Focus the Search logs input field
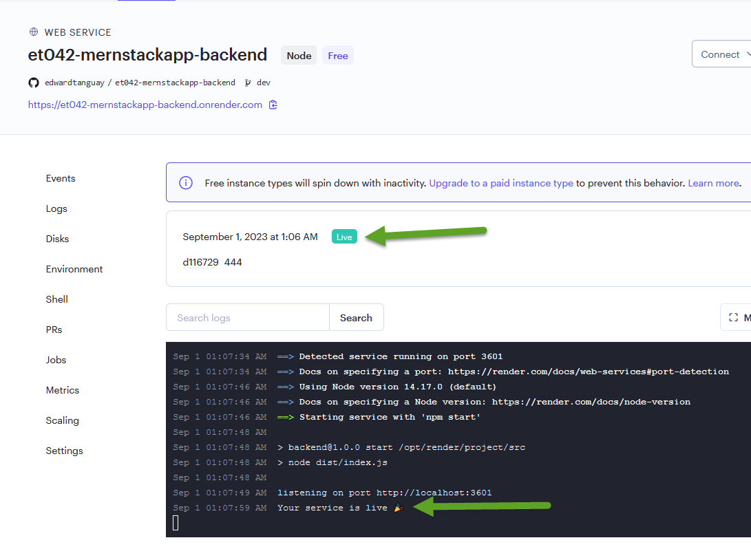 point(248,317)
